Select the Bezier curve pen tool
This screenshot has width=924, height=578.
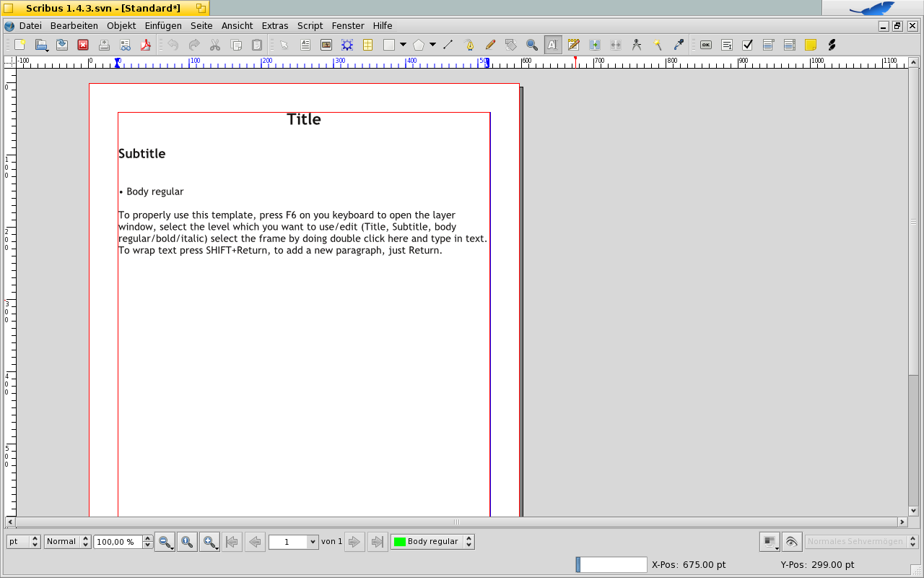pos(469,45)
